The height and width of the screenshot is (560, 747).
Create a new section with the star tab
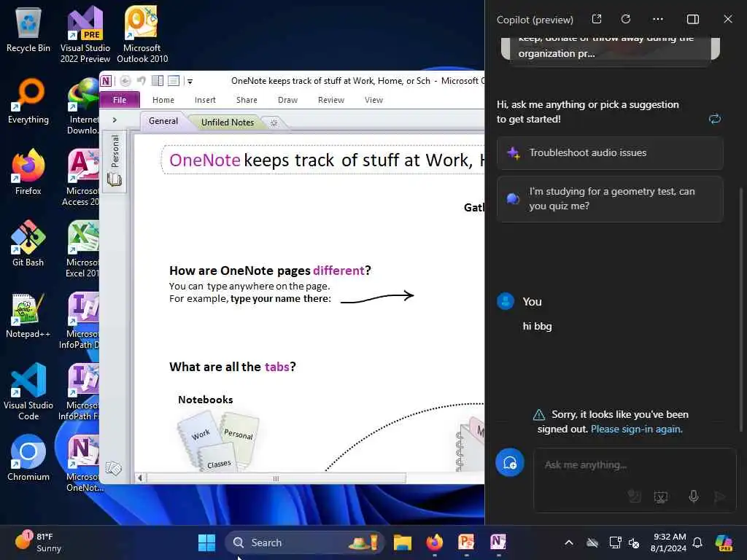pos(274,122)
